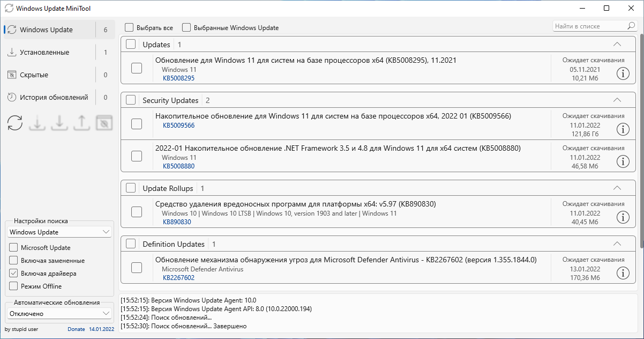Expand the Автоматические обновления dropdown set to Отключено
This screenshot has height=339, width=644.
click(x=59, y=314)
